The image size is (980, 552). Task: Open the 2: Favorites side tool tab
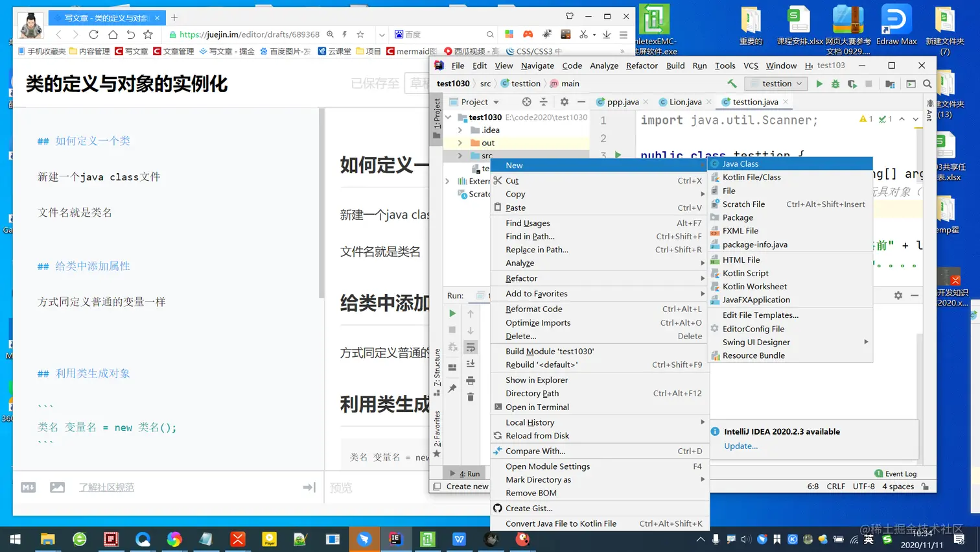[x=437, y=433]
